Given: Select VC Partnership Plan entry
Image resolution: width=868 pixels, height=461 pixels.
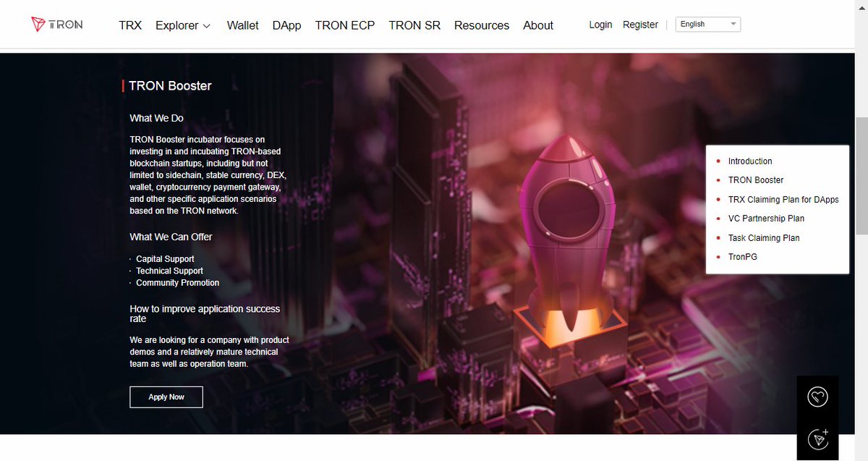Looking at the screenshot, I should click(766, 219).
